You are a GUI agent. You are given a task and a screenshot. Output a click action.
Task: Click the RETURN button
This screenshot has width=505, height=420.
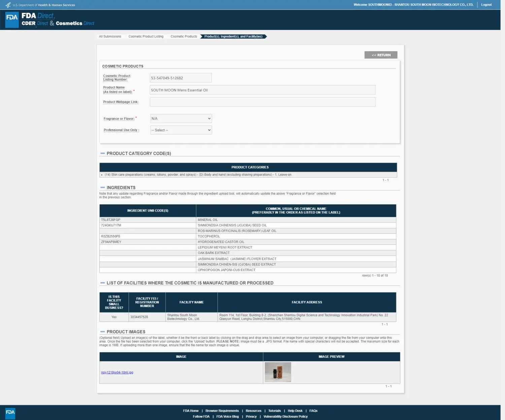[381, 55]
